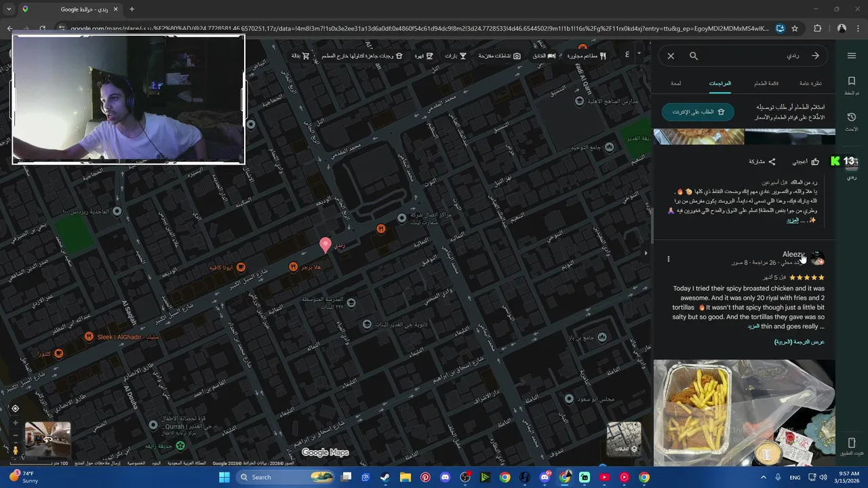Open the map Layers thumbnail button
Viewport: 868px width, 488px height.
point(623,439)
